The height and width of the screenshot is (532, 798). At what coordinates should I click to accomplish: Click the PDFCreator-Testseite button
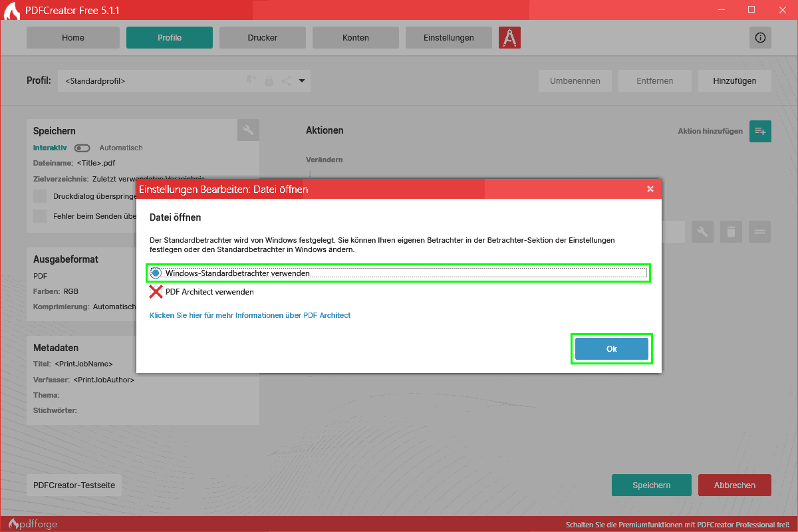[74, 485]
